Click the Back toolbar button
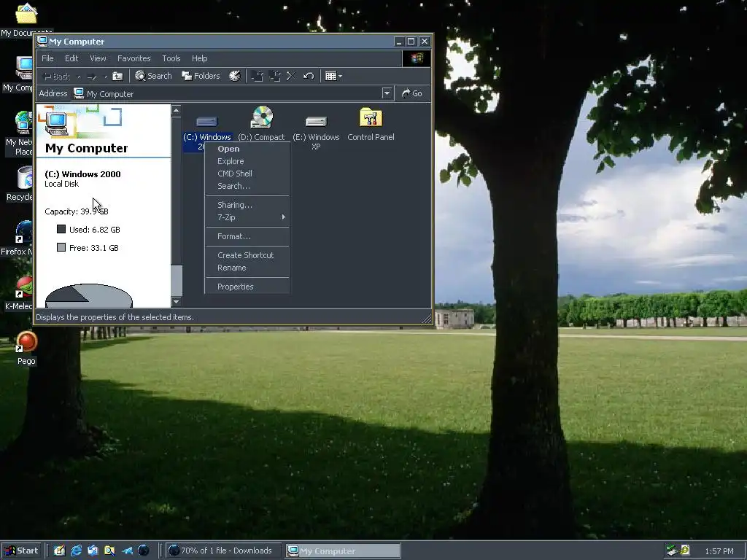This screenshot has height=560, width=747. (57, 77)
